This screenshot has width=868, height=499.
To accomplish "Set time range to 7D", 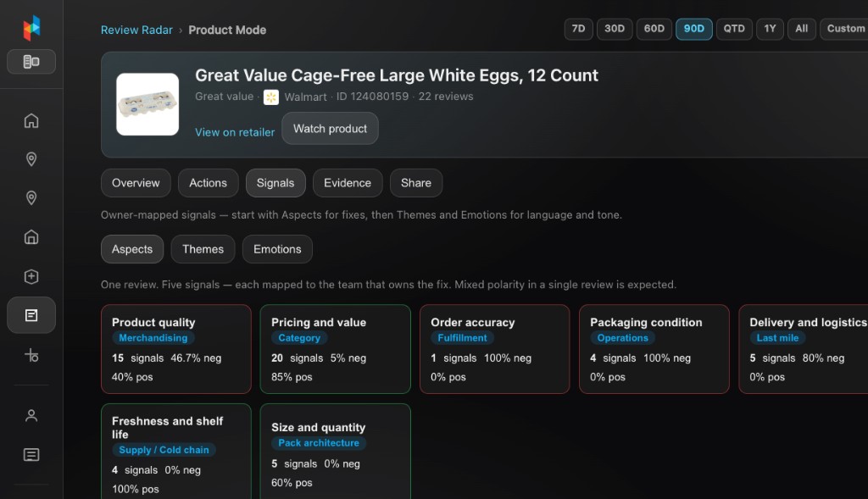I will pos(578,29).
